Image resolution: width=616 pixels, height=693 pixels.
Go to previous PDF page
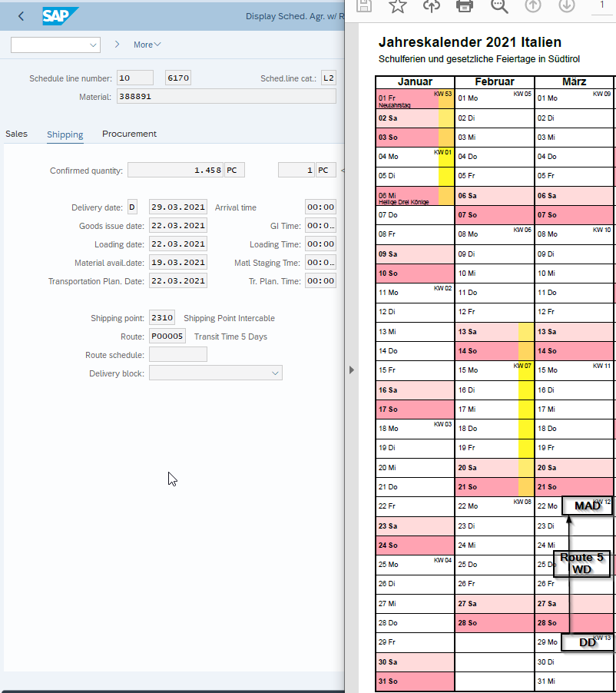[533, 6]
